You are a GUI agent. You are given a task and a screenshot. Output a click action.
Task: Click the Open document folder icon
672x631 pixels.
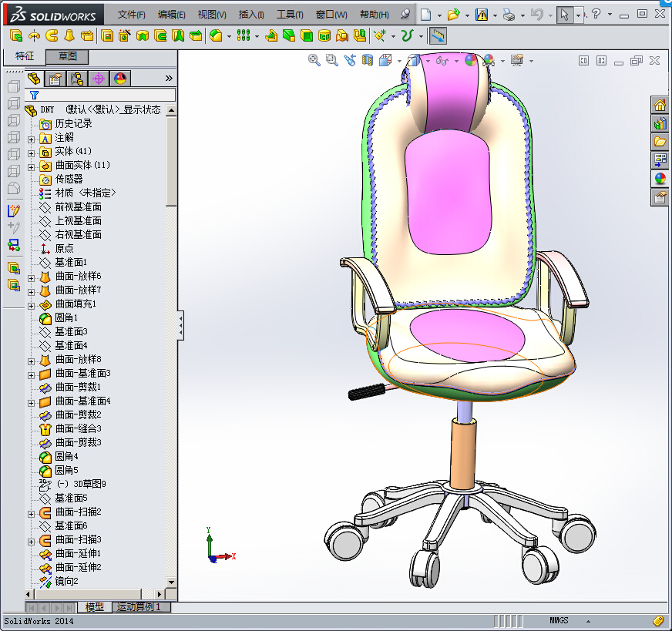[453, 15]
